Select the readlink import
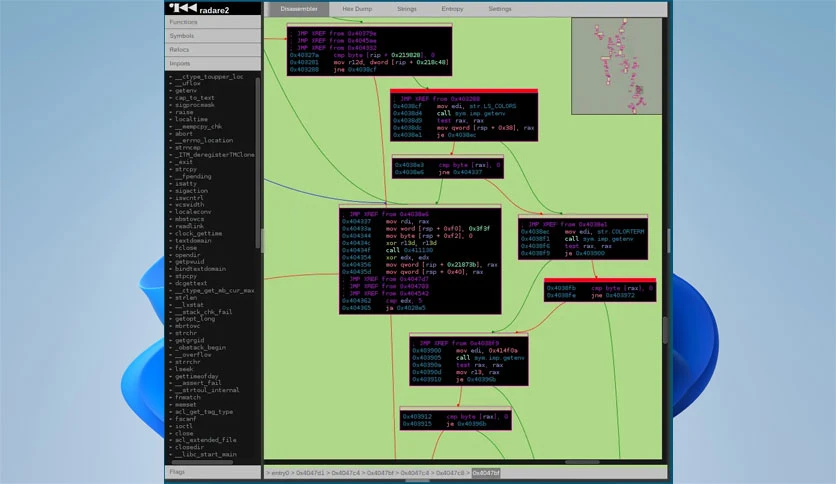The width and height of the screenshot is (836, 484). tap(189, 227)
